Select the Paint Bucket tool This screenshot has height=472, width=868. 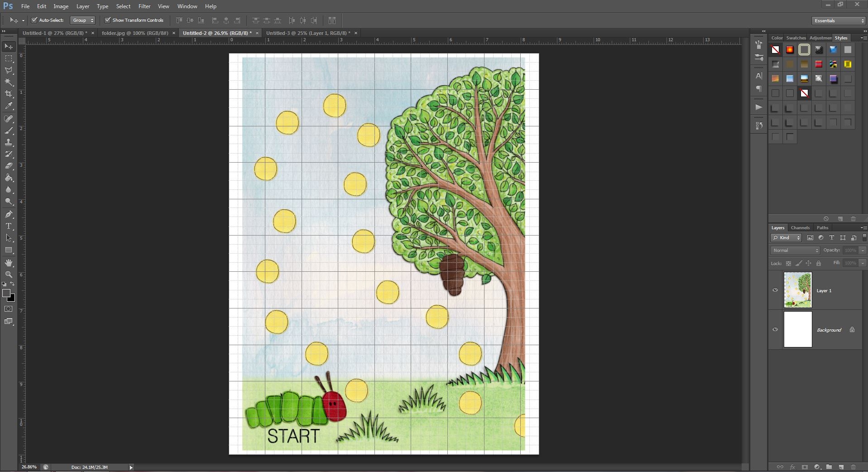click(9, 178)
